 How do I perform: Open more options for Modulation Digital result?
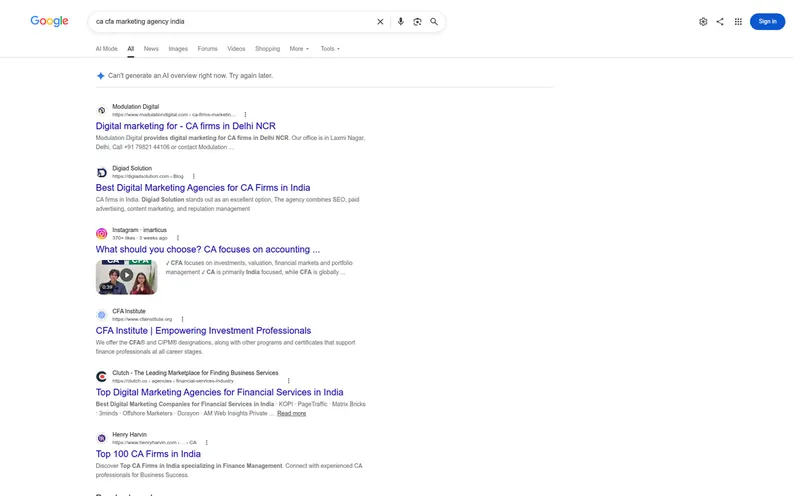click(x=245, y=115)
